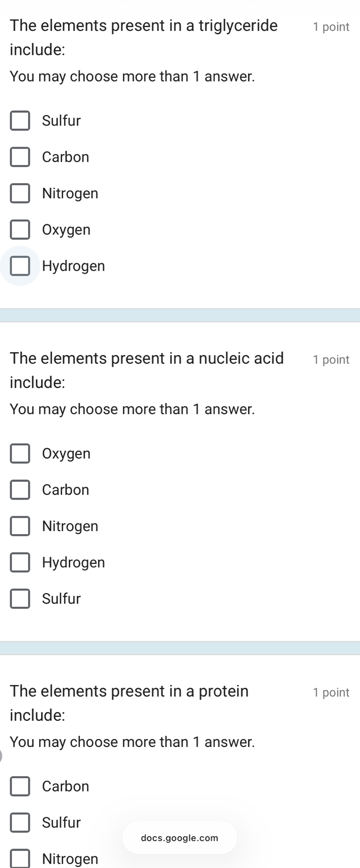Tap the docs.google.com address pill

click(179, 838)
